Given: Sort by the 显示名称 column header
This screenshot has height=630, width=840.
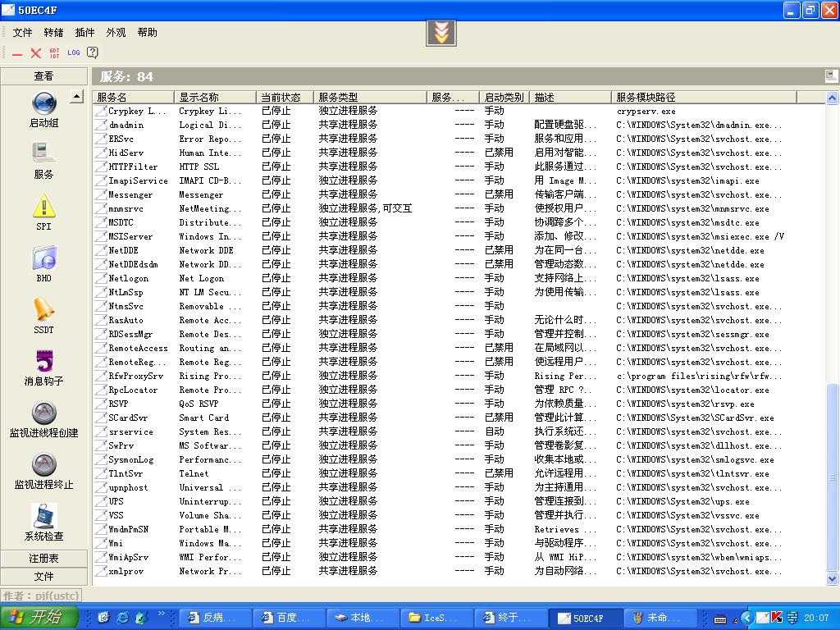Looking at the screenshot, I should tap(214, 97).
